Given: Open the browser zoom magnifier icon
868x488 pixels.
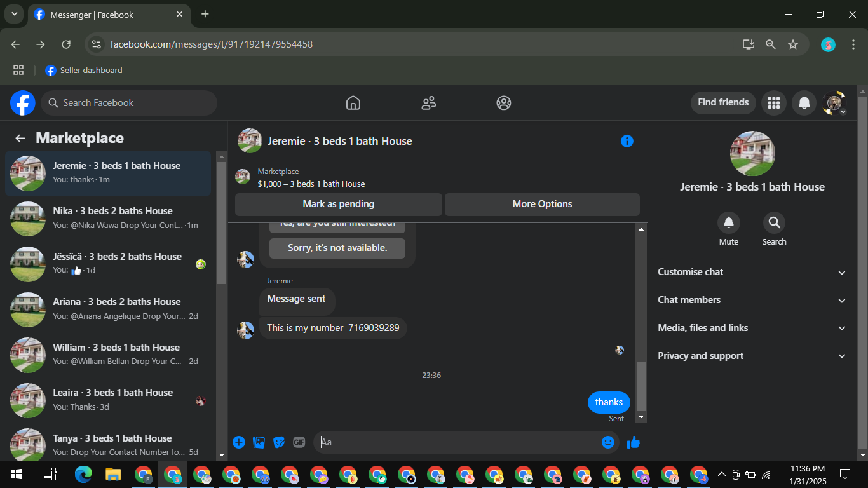Looking at the screenshot, I should coord(771,44).
